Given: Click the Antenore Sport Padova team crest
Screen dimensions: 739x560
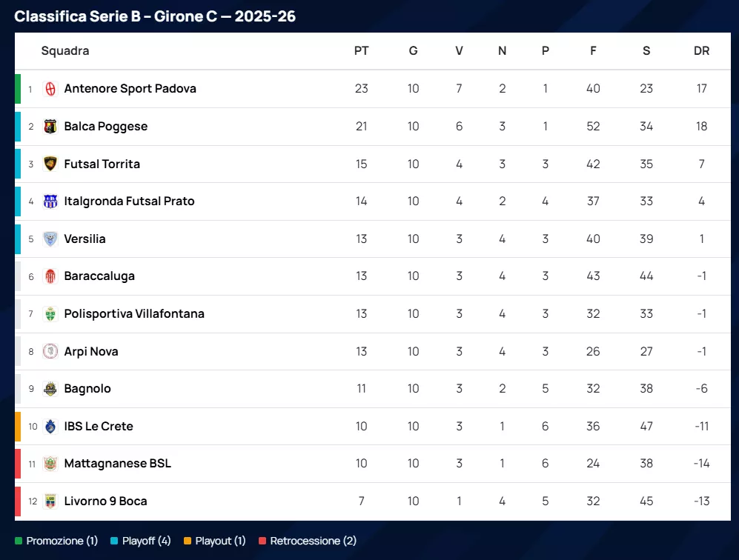Looking at the screenshot, I should pyautogui.click(x=50, y=89).
